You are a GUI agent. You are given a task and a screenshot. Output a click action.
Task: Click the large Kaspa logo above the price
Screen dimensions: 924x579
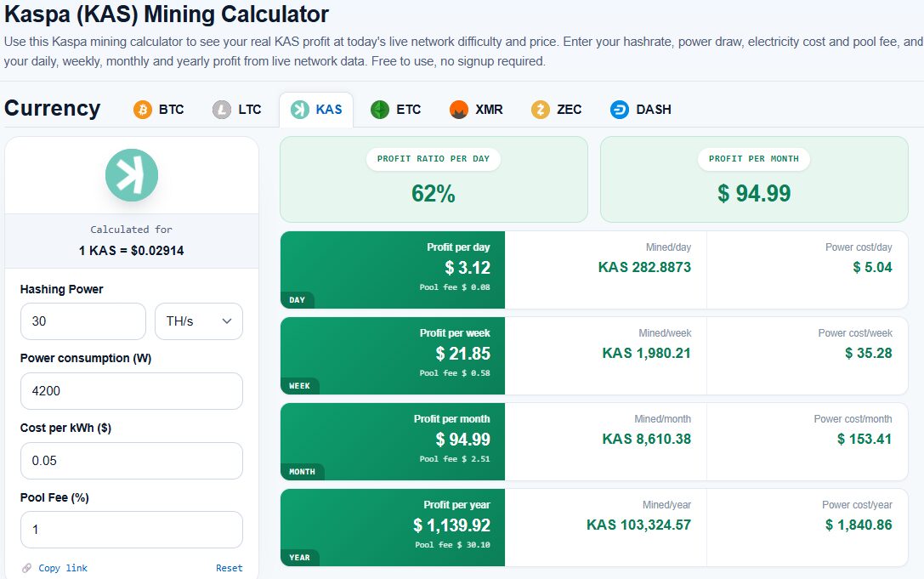pyautogui.click(x=132, y=175)
